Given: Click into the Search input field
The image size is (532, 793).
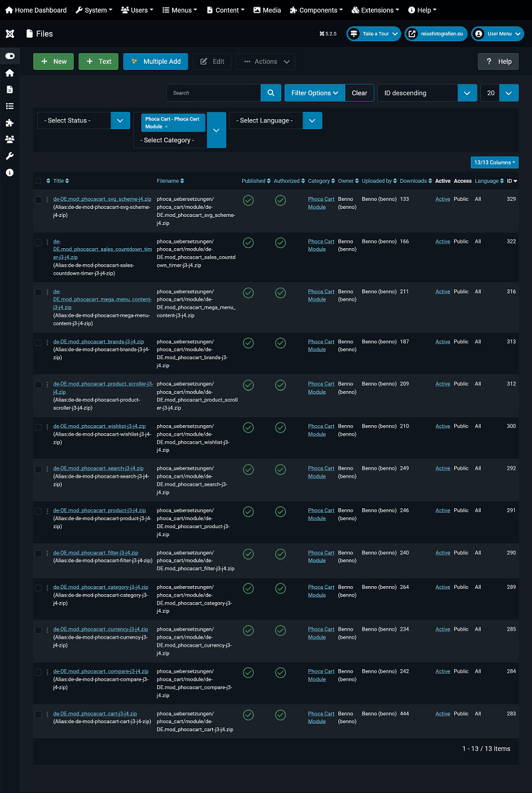Looking at the screenshot, I should pyautogui.click(x=213, y=93).
